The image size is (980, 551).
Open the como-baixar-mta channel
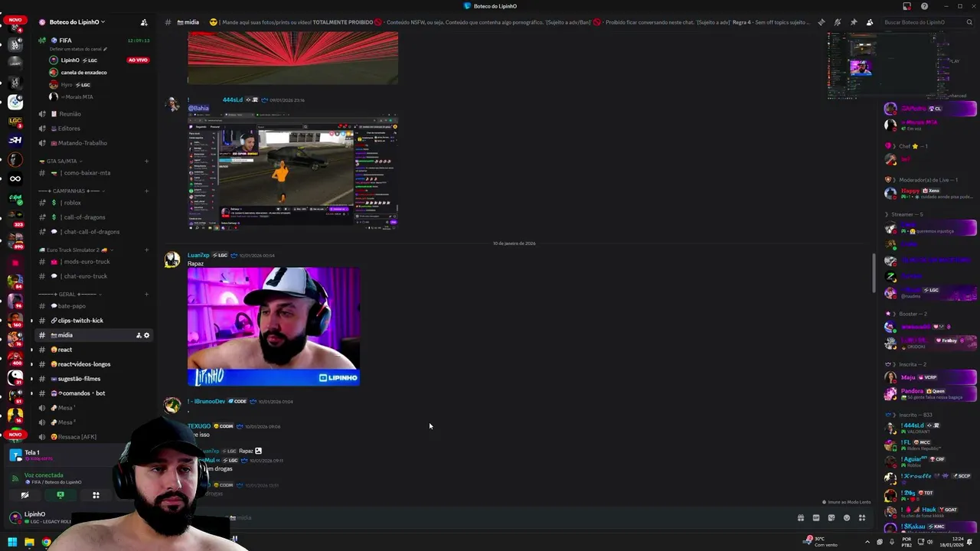point(92,173)
